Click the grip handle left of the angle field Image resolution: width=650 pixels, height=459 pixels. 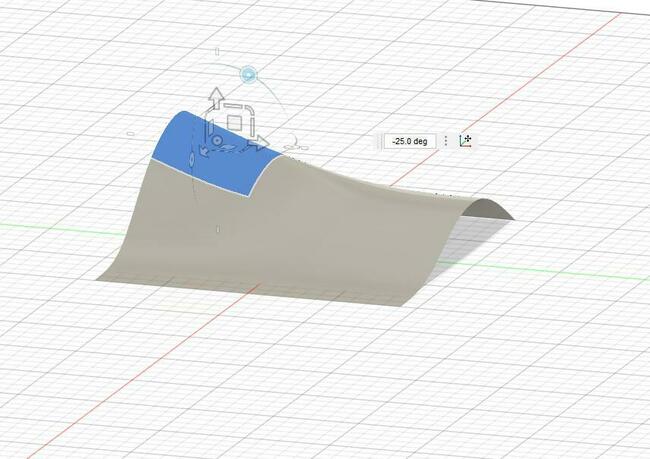tap(379, 141)
